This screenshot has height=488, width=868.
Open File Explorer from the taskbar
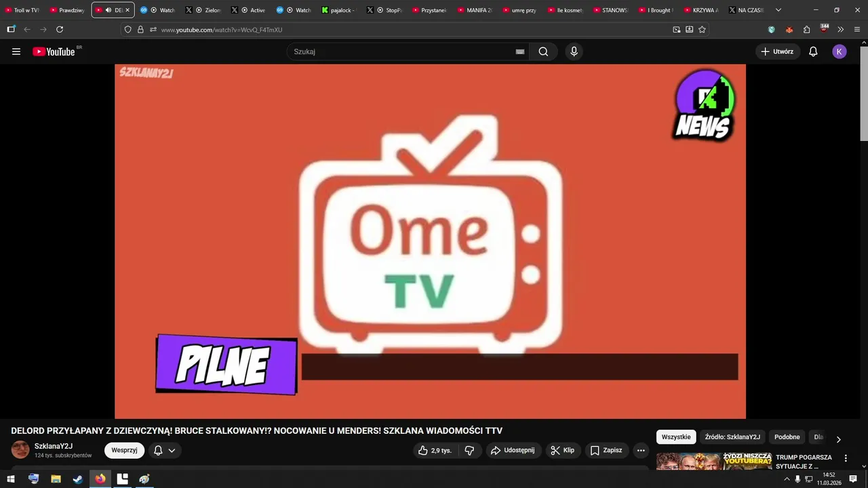click(x=56, y=479)
